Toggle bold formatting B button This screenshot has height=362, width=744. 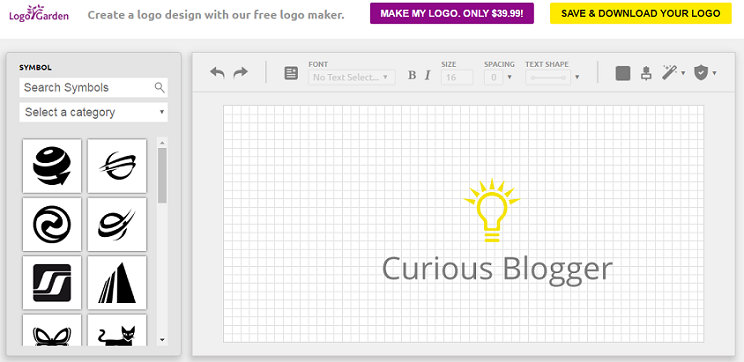pyautogui.click(x=412, y=75)
